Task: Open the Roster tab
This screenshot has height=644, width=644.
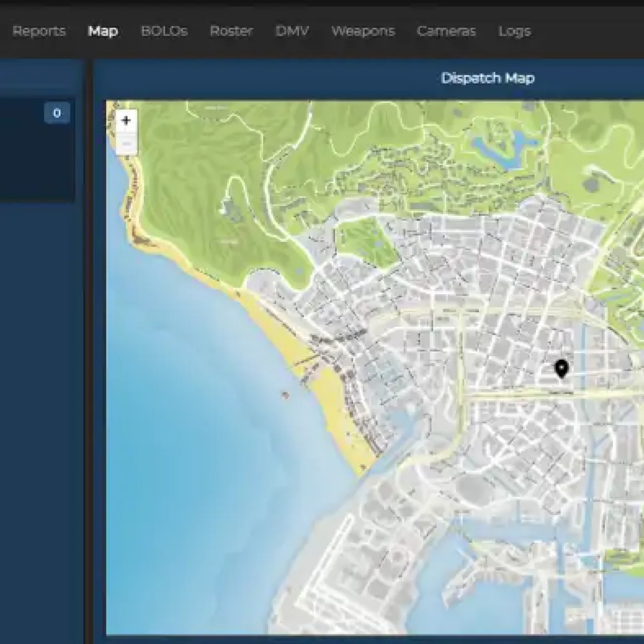Action: click(x=231, y=31)
